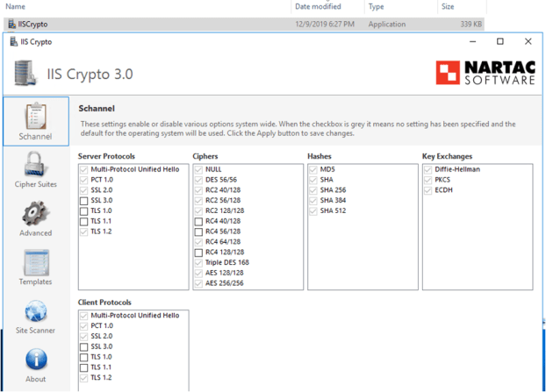Enable Client Protocols SSL 3.0 checkbox
The width and height of the screenshot is (546, 392).
(x=83, y=346)
